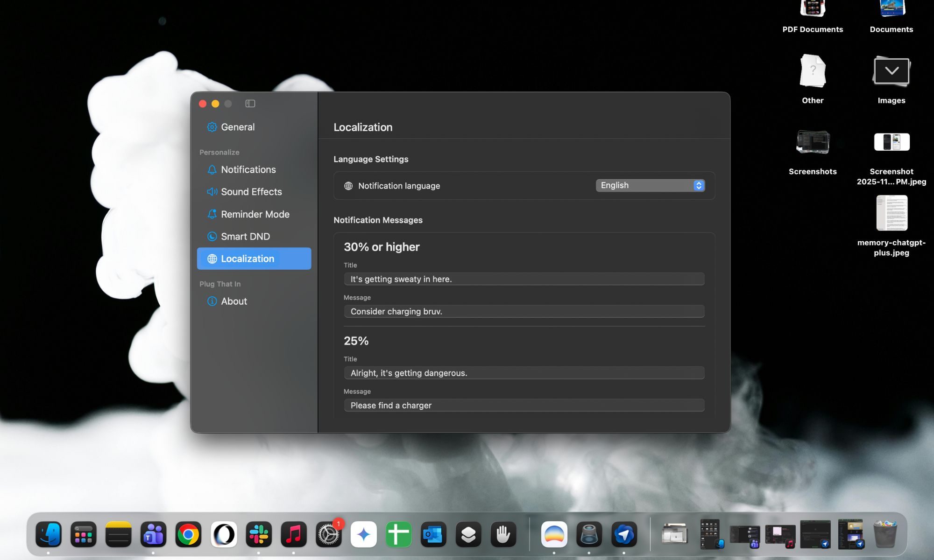The width and height of the screenshot is (934, 560).
Task: Click the gear icon beside General
Action: pyautogui.click(x=212, y=127)
